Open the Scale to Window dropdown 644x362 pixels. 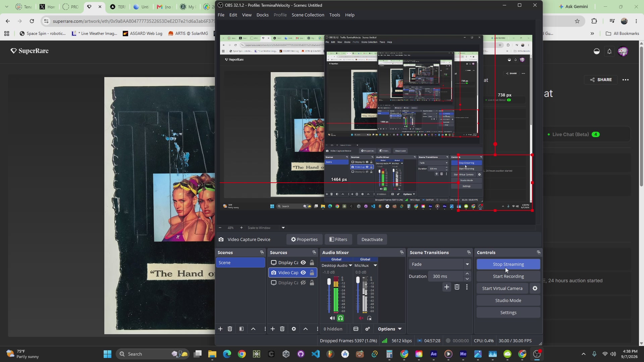click(x=266, y=228)
